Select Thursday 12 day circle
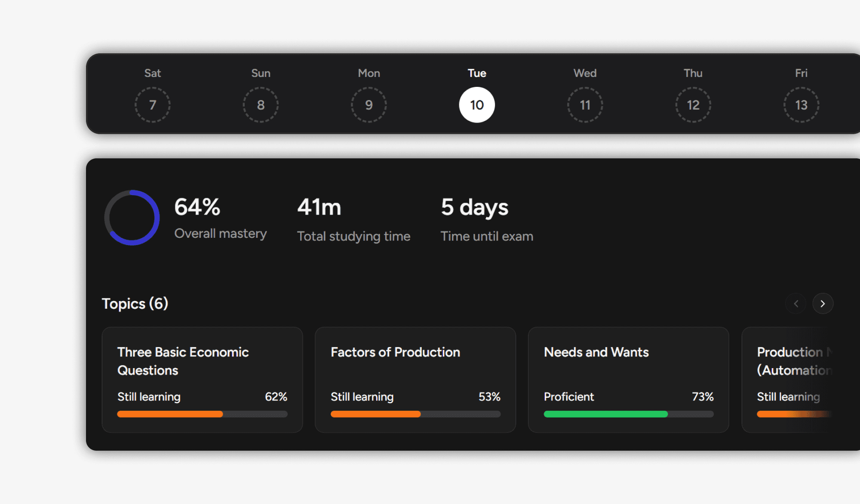Screen dimensions: 860x504 coord(693,105)
